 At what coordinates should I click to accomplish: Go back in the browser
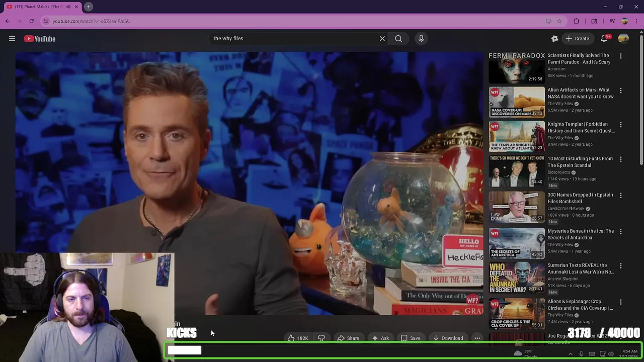(7, 21)
